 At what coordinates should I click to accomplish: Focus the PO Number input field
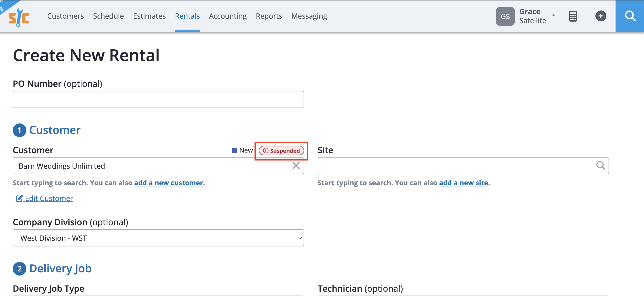pyautogui.click(x=158, y=99)
